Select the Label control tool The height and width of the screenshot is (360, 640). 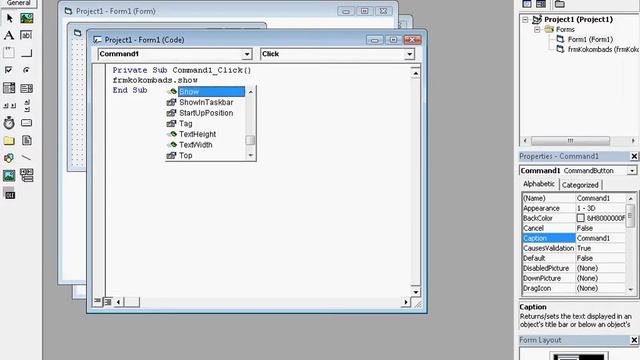click(x=9, y=35)
